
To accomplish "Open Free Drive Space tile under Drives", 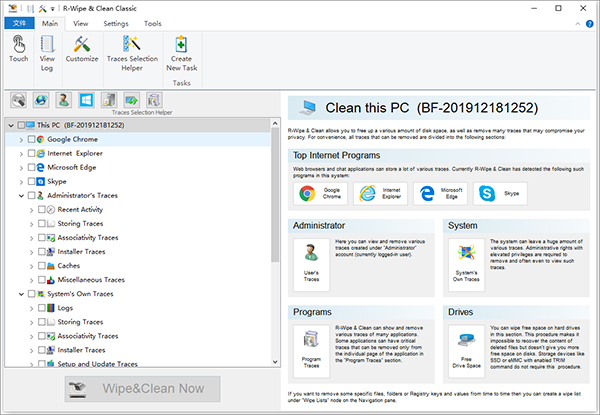I will (x=466, y=351).
